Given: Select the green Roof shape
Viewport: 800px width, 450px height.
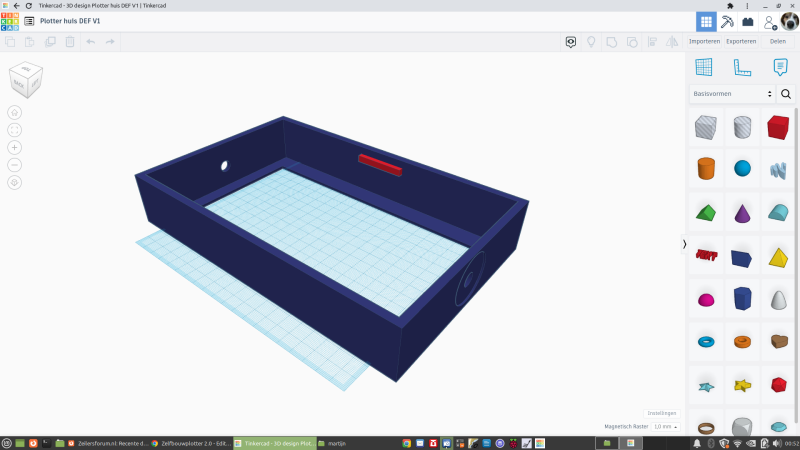Looking at the screenshot, I should (706, 213).
